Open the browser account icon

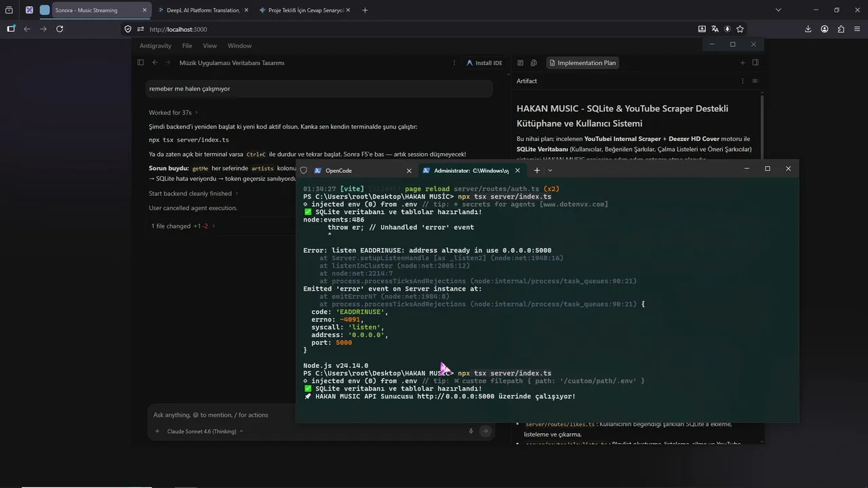[825, 29]
